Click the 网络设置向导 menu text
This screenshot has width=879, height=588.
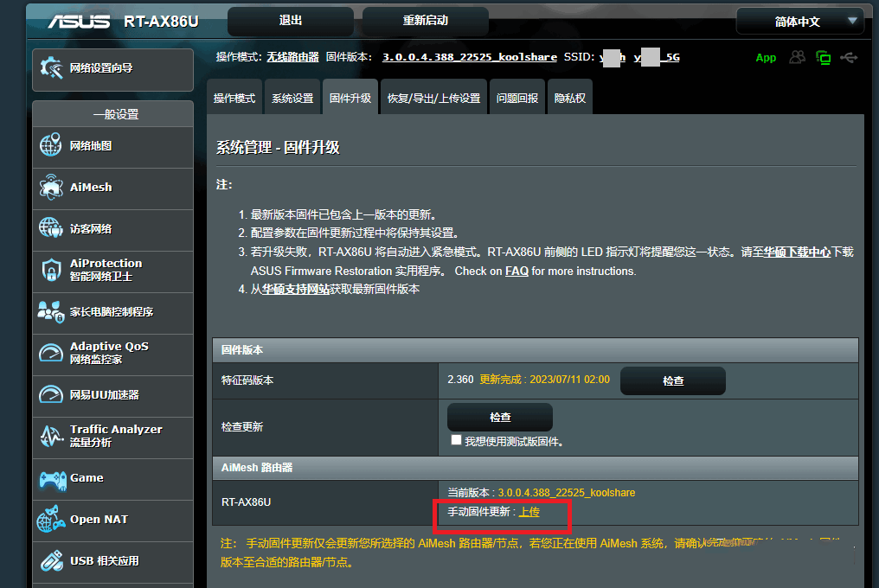pyautogui.click(x=101, y=68)
